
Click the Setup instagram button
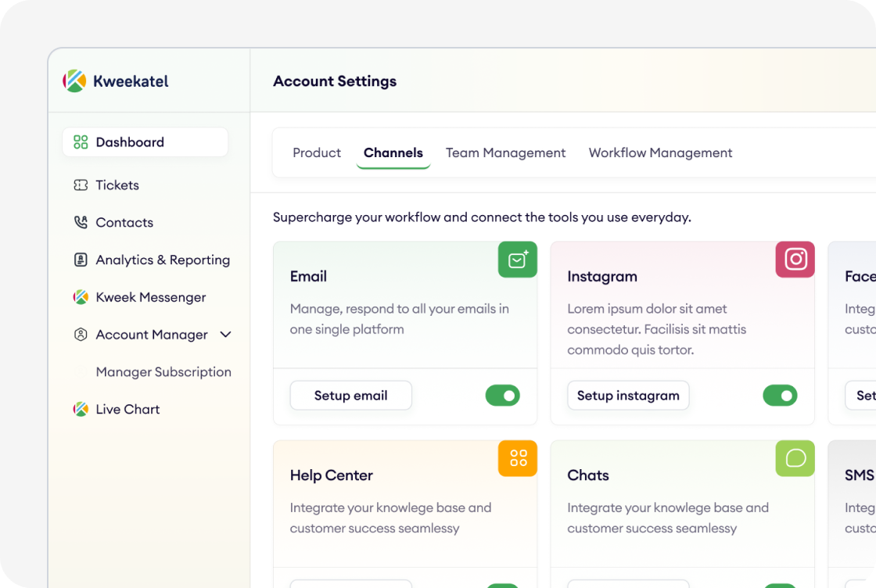[x=628, y=396]
